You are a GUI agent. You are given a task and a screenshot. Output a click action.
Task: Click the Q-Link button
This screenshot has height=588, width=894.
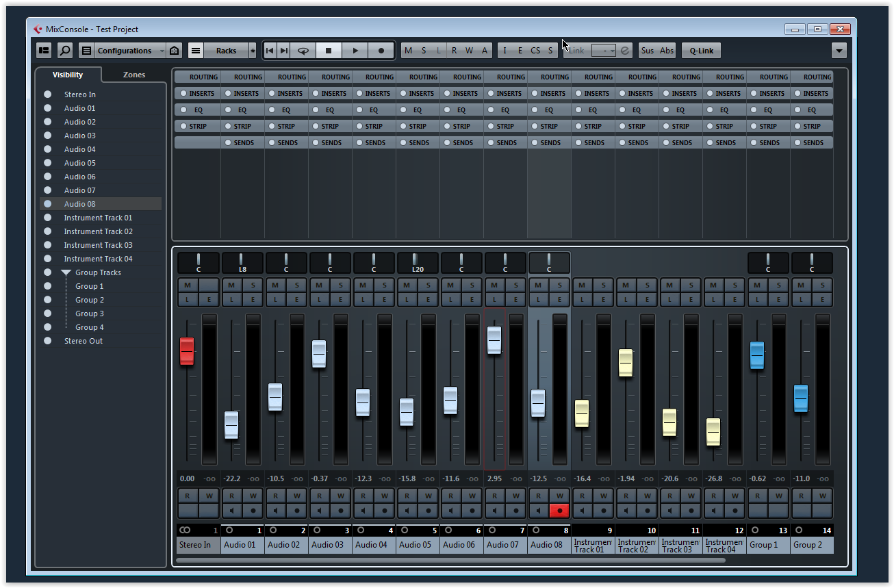pyautogui.click(x=701, y=51)
